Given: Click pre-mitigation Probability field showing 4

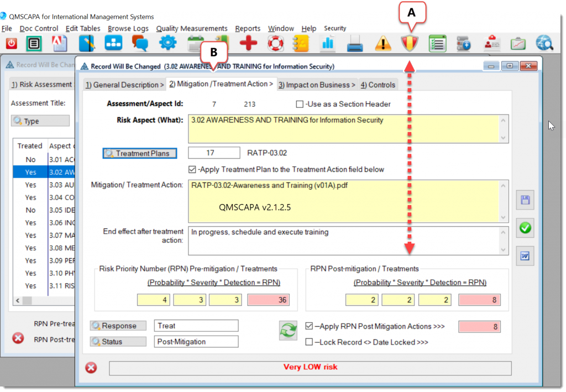Looking at the screenshot, I should point(154,300).
